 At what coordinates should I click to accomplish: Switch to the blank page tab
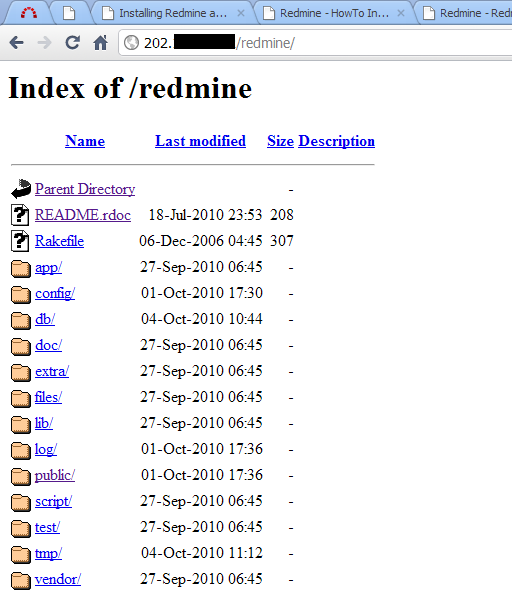pos(69,13)
